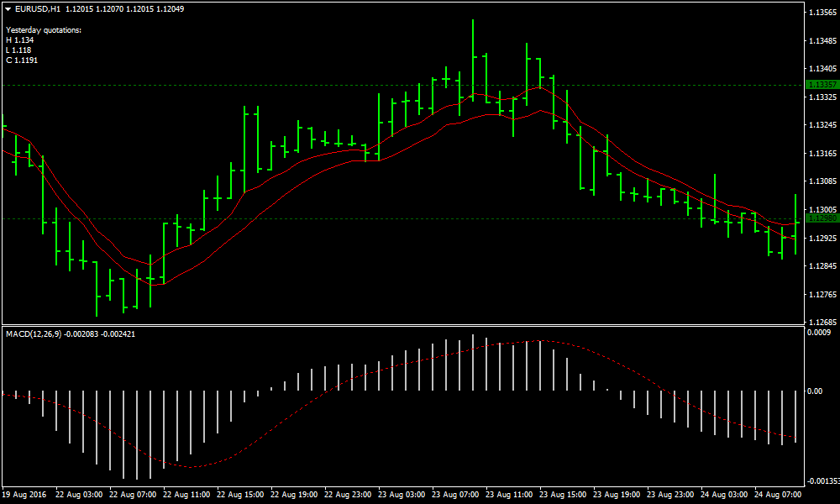Click the green 1.13357 price label

pos(822,85)
